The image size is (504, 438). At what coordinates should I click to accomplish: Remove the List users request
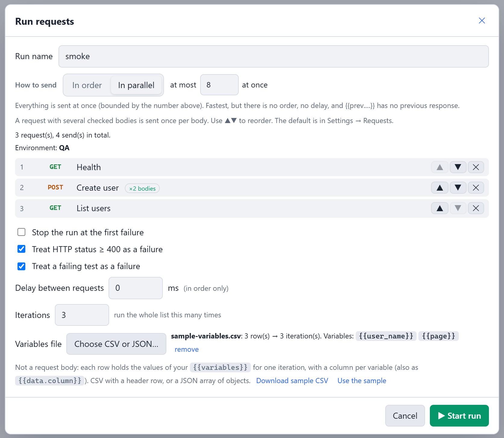click(x=476, y=208)
